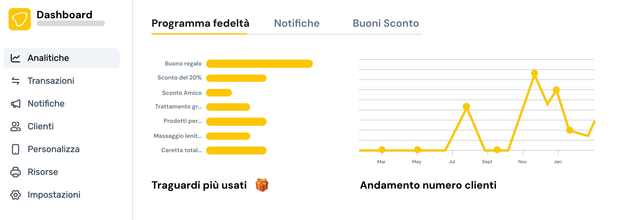The height and width of the screenshot is (220, 644).
Task: Click the Analitiche chart icon
Action: coord(15,58)
